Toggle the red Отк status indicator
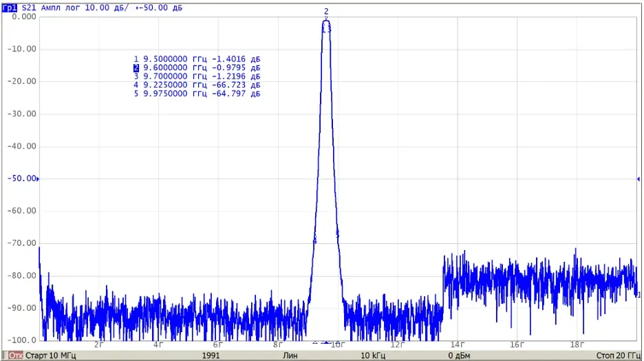 (x=16, y=355)
